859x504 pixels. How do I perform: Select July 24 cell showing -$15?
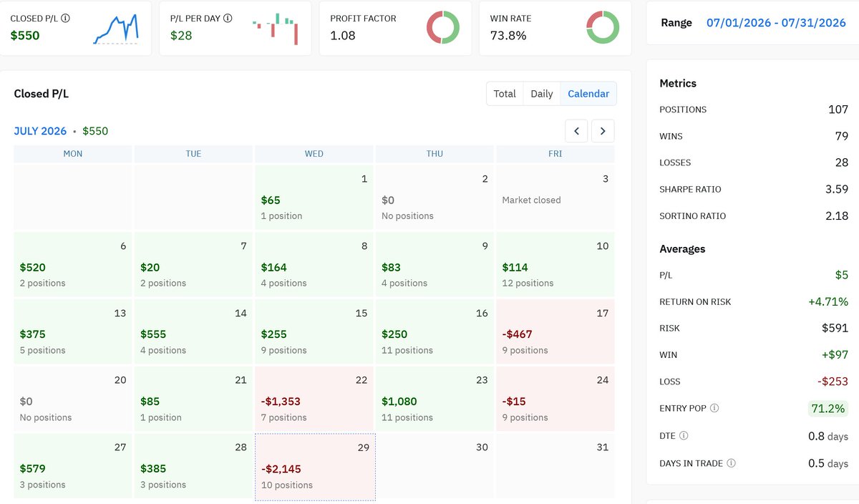click(x=555, y=399)
